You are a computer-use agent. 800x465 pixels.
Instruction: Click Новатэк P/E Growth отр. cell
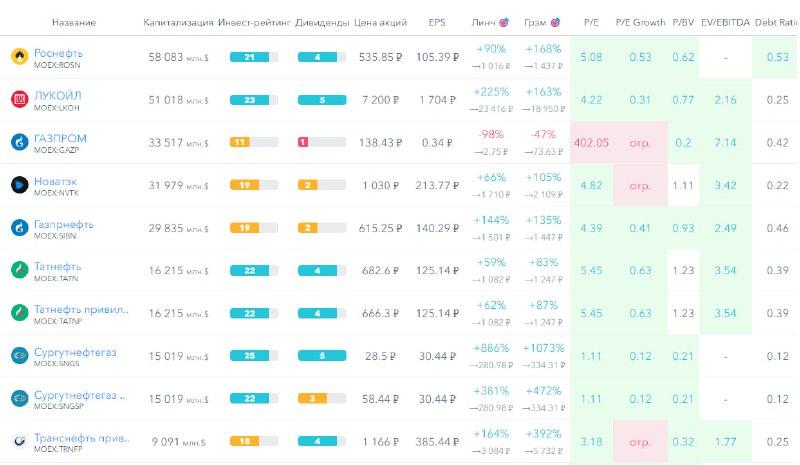click(640, 185)
